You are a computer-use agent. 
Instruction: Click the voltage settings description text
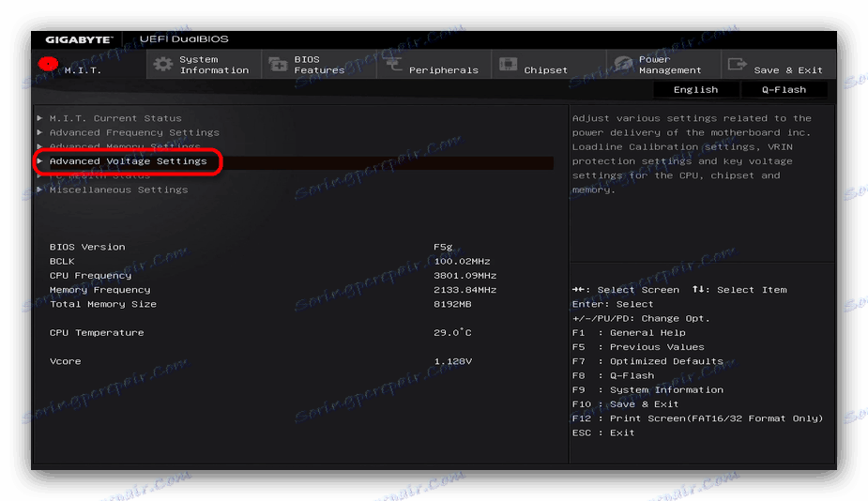pyautogui.click(x=692, y=154)
